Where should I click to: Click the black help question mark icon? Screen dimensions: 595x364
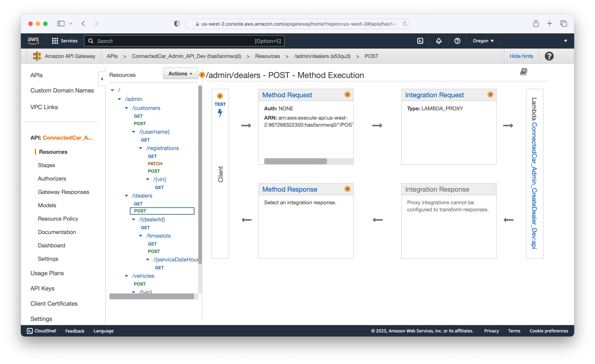(x=549, y=56)
